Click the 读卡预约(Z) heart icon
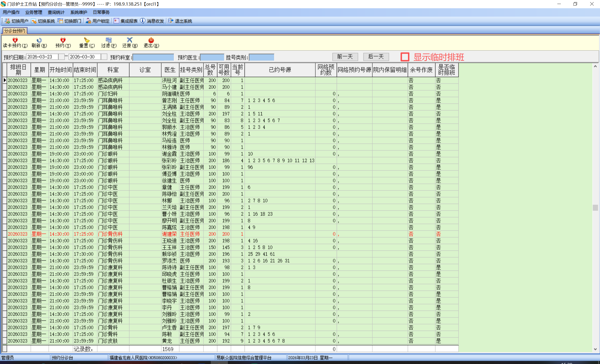 [15, 40]
